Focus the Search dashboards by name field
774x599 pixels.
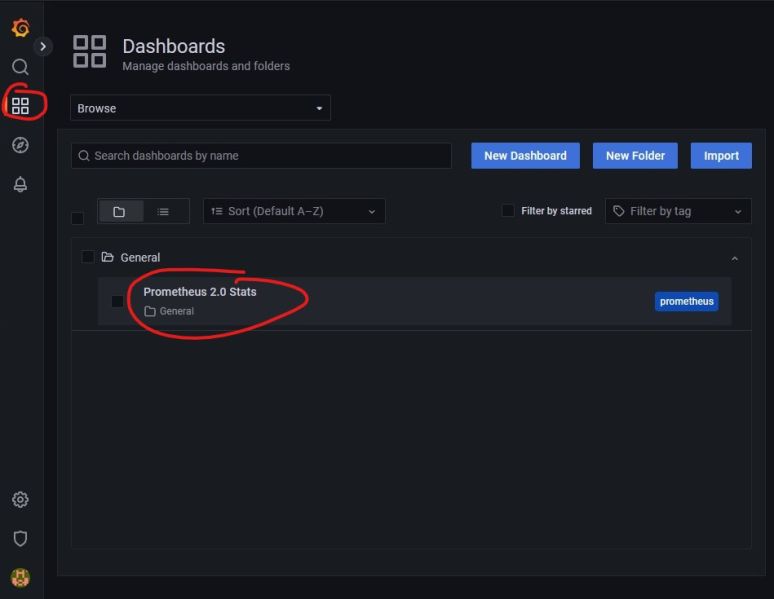tap(261, 156)
